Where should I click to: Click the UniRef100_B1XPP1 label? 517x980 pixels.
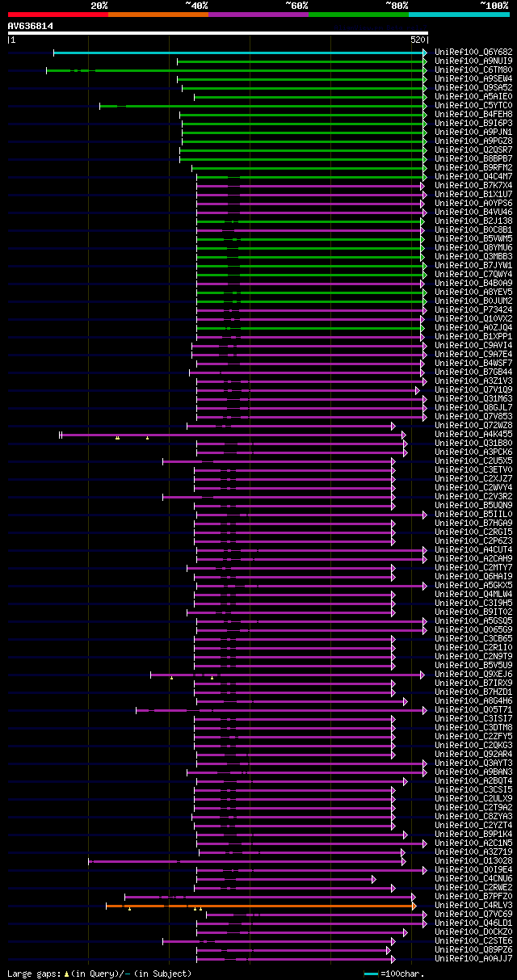point(473,337)
